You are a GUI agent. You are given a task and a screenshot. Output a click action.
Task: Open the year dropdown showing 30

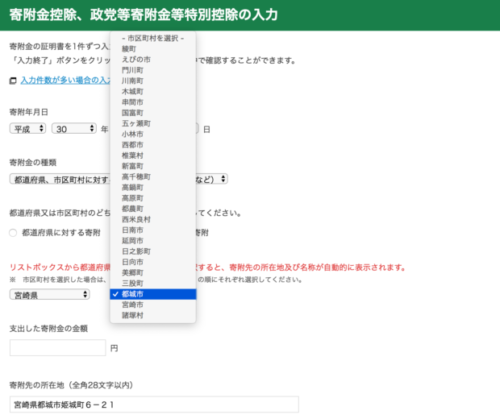[74, 129]
